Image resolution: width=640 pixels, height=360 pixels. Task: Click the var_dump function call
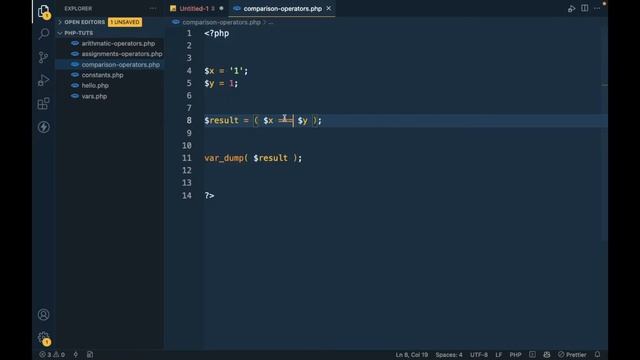224,158
